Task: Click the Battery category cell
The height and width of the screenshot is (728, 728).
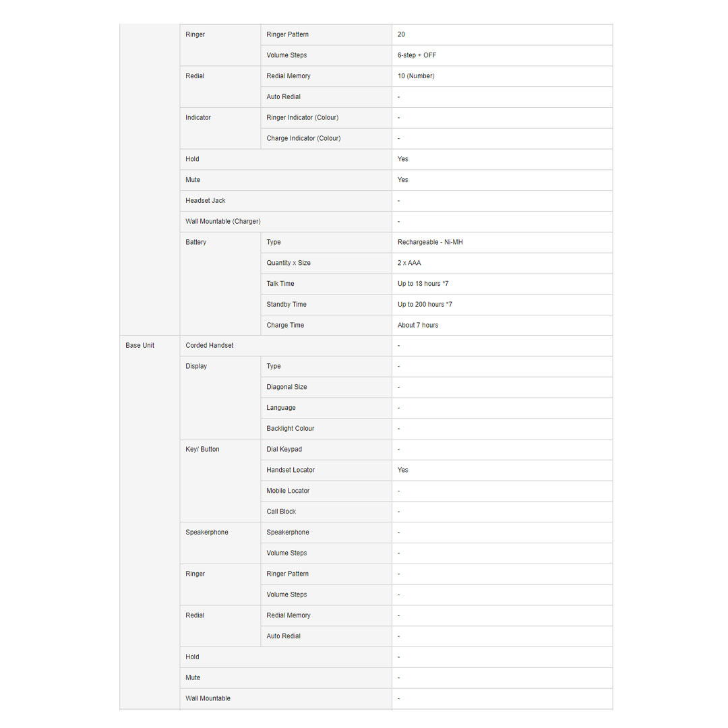Action: (x=196, y=242)
